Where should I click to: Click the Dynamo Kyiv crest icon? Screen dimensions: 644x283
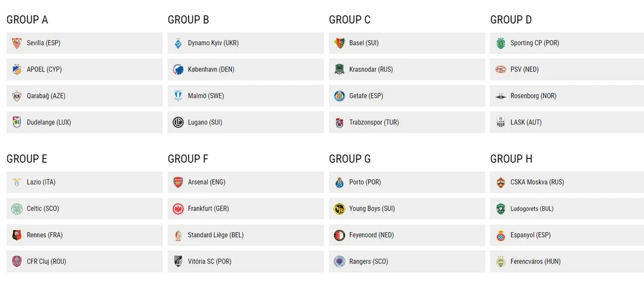tap(178, 43)
